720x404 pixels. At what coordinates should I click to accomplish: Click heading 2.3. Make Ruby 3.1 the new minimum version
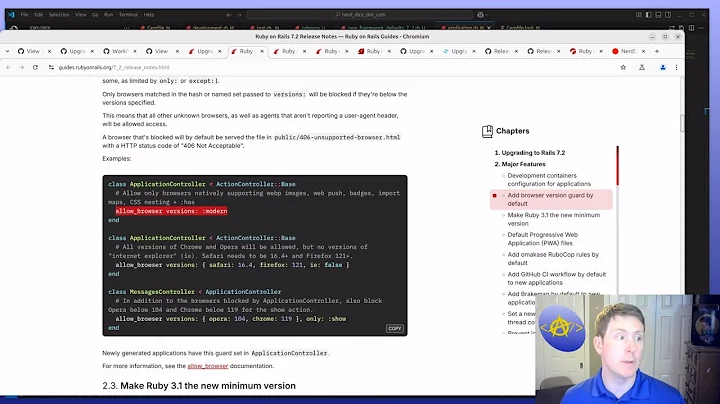click(199, 386)
